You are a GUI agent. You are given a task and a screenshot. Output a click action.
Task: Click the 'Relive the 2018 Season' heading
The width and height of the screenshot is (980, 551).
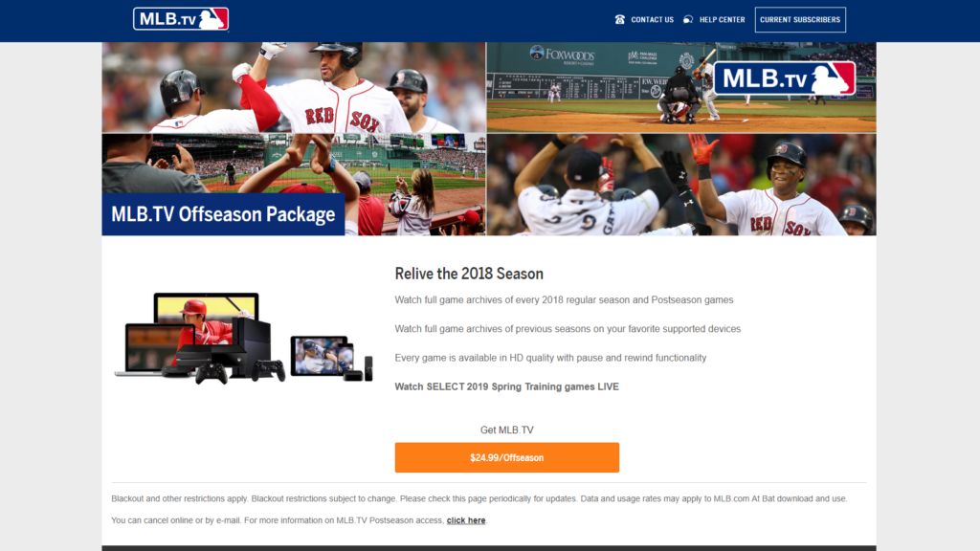(x=469, y=274)
